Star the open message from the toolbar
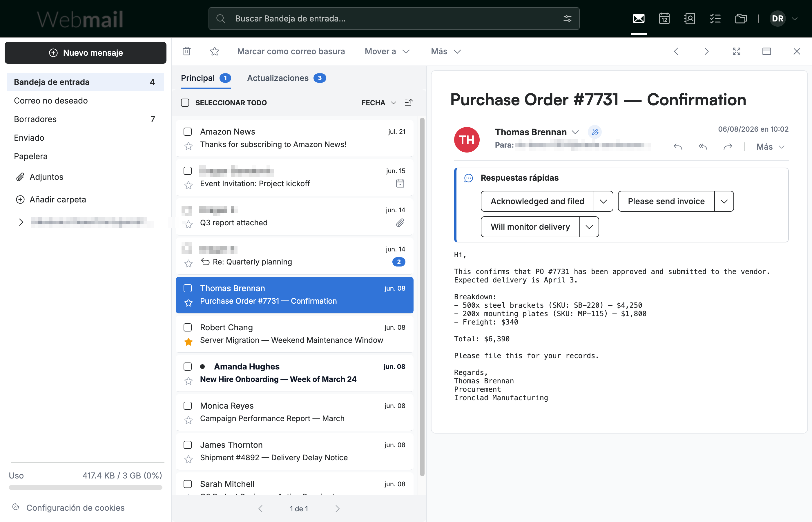The height and width of the screenshot is (522, 812). (215, 51)
